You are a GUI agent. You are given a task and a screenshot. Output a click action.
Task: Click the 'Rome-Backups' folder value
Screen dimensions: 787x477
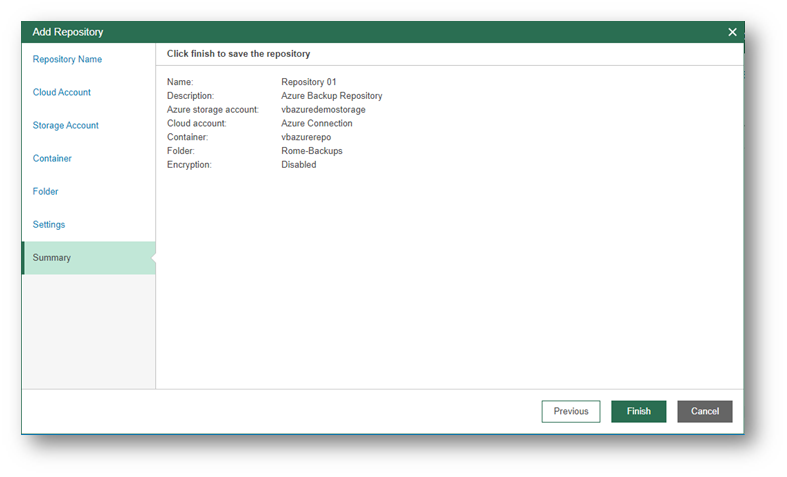point(310,151)
